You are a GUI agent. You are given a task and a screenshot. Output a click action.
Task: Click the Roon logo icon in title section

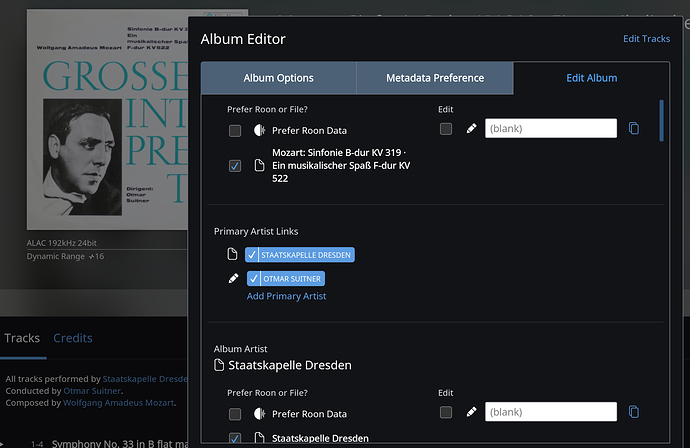[260, 130]
